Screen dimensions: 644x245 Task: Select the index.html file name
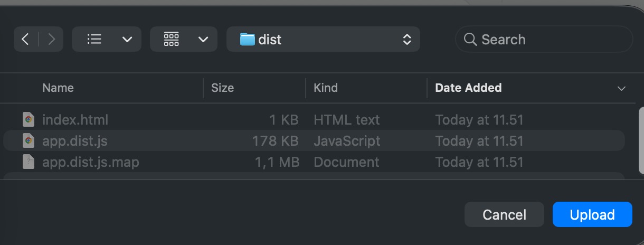click(75, 120)
